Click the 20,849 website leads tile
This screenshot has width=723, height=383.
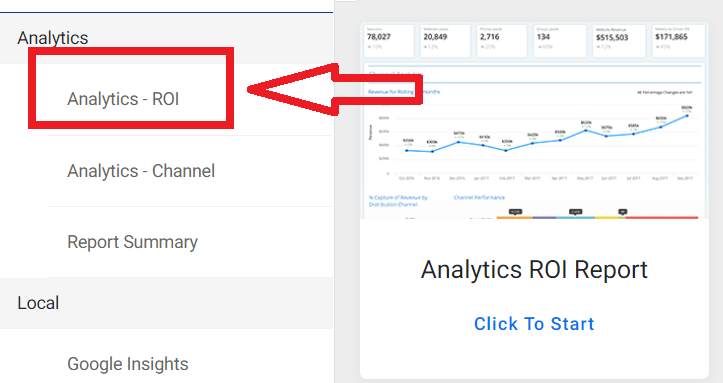click(445, 41)
